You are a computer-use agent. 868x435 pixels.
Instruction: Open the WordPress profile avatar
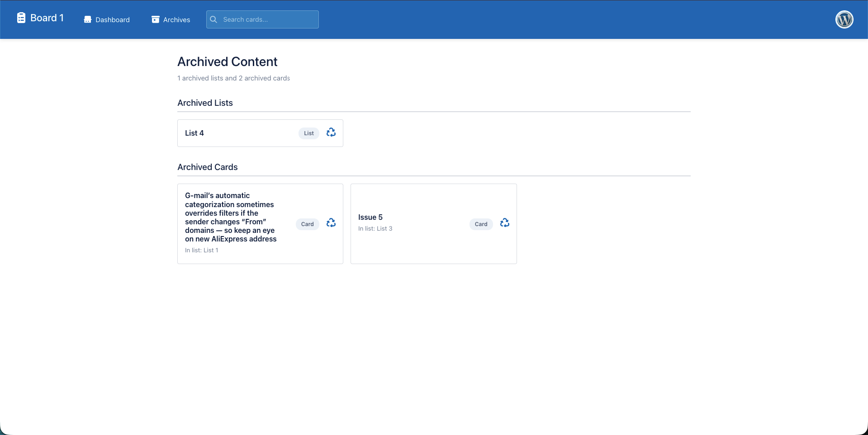coord(844,19)
